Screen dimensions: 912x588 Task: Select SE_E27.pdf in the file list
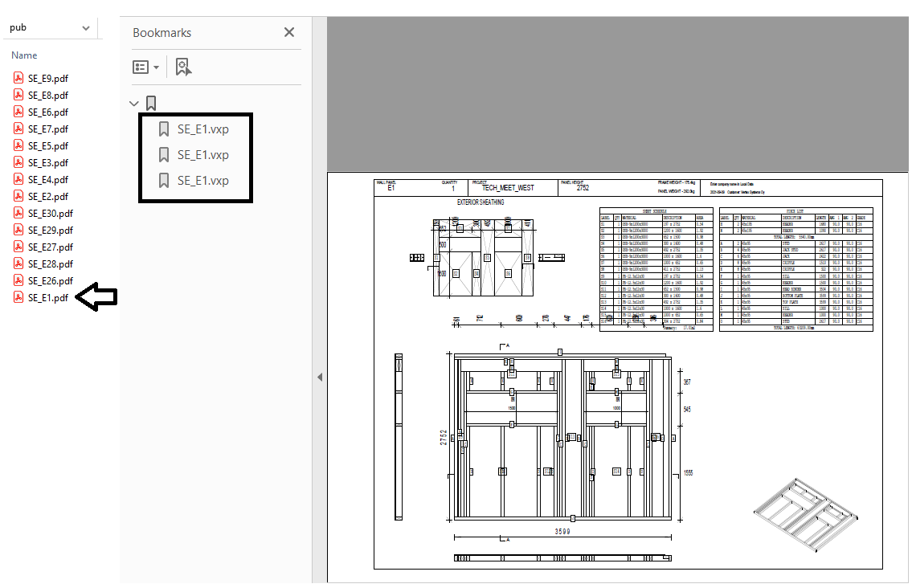coord(50,247)
